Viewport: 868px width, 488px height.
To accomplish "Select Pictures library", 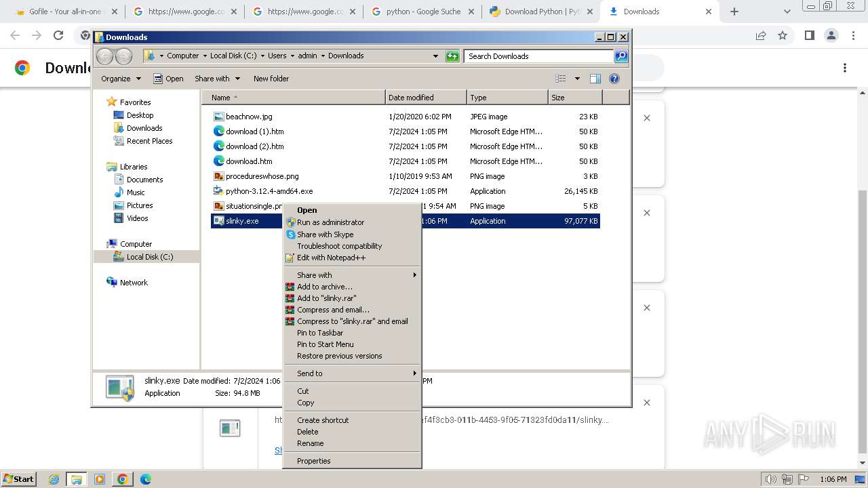I will point(140,205).
